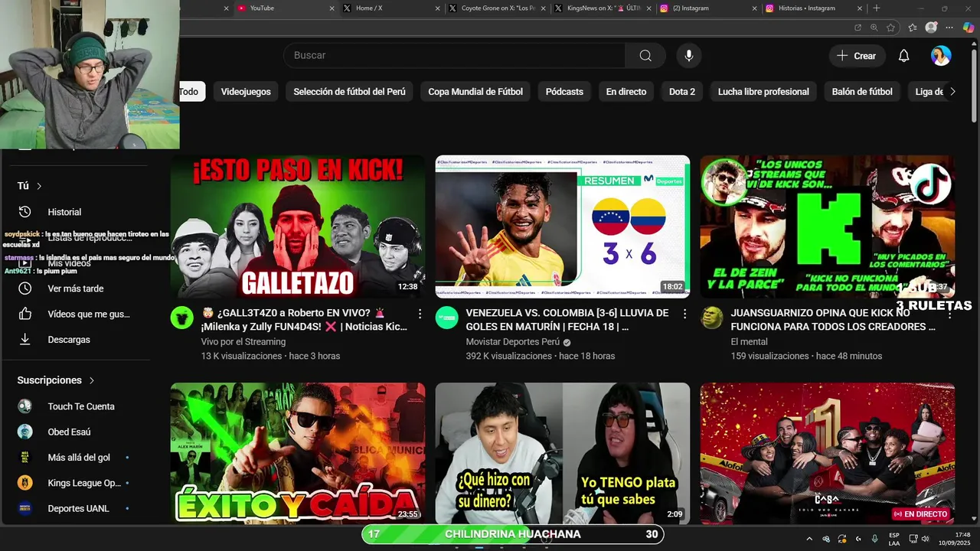
Task: Switch to Coyote Grone on X tab
Action: click(x=495, y=8)
